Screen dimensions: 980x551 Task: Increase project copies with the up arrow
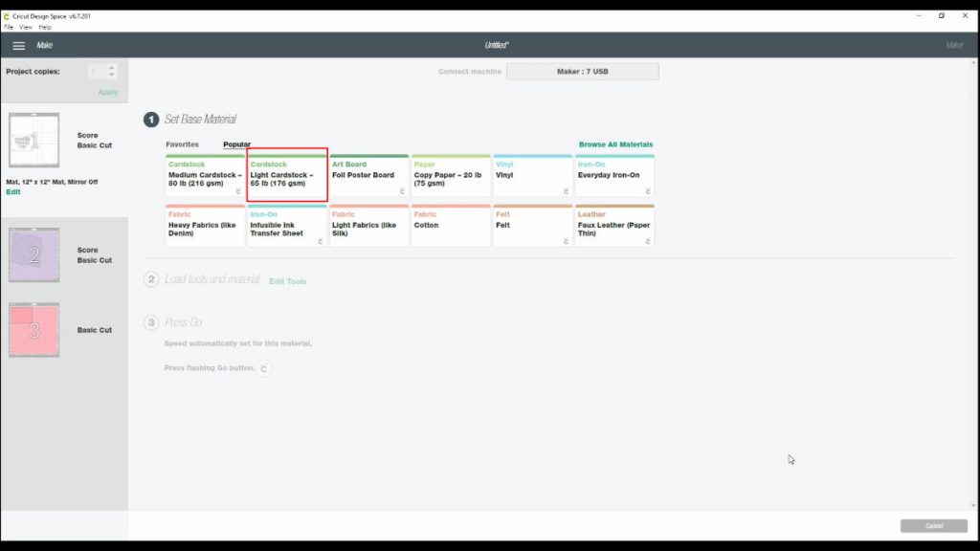(111, 68)
